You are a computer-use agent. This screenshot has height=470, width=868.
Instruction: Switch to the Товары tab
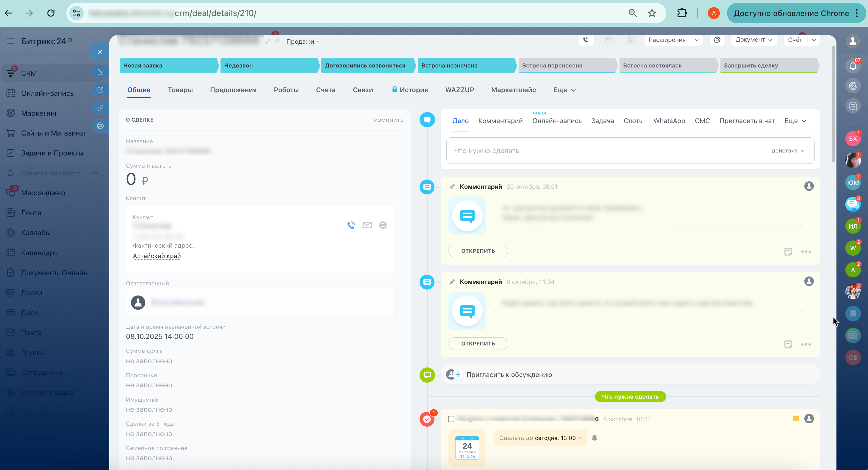point(180,90)
